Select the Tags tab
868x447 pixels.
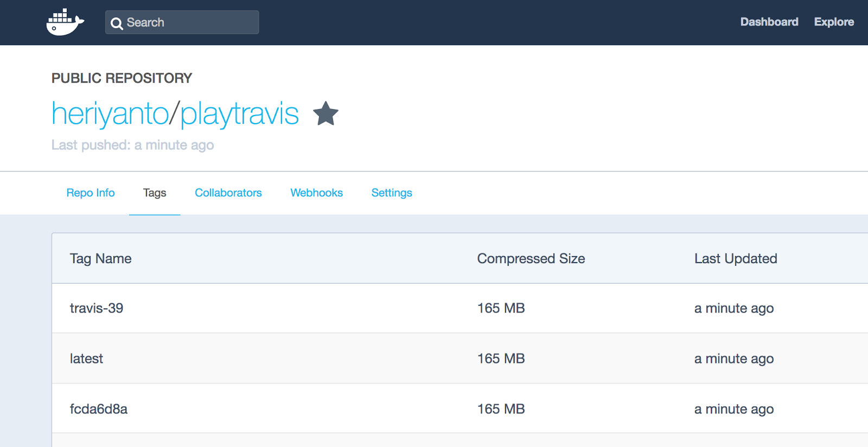point(155,193)
